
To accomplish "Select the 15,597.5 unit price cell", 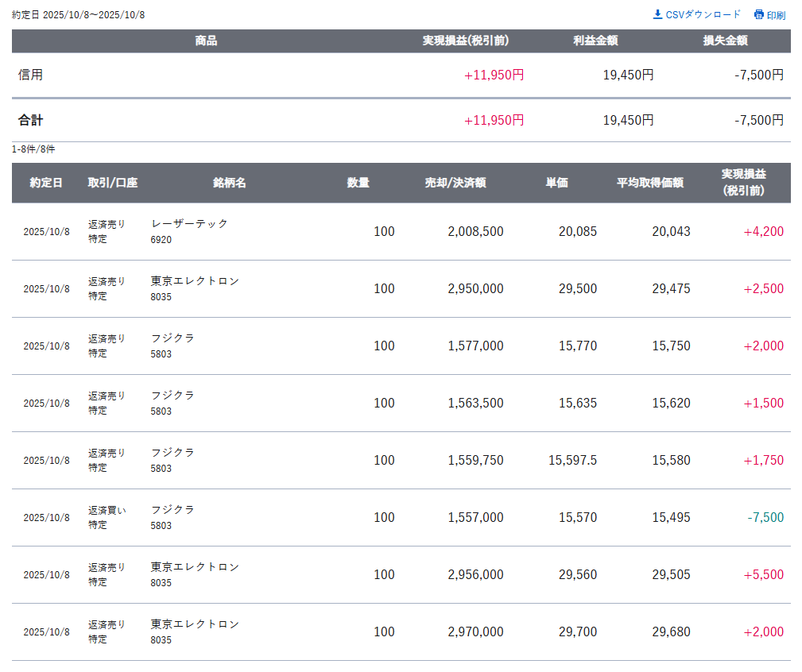I will pos(572,460).
